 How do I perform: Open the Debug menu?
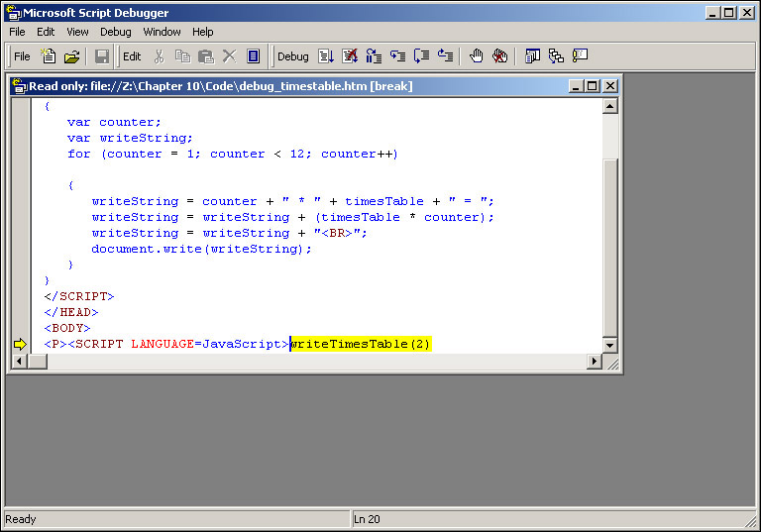click(115, 32)
